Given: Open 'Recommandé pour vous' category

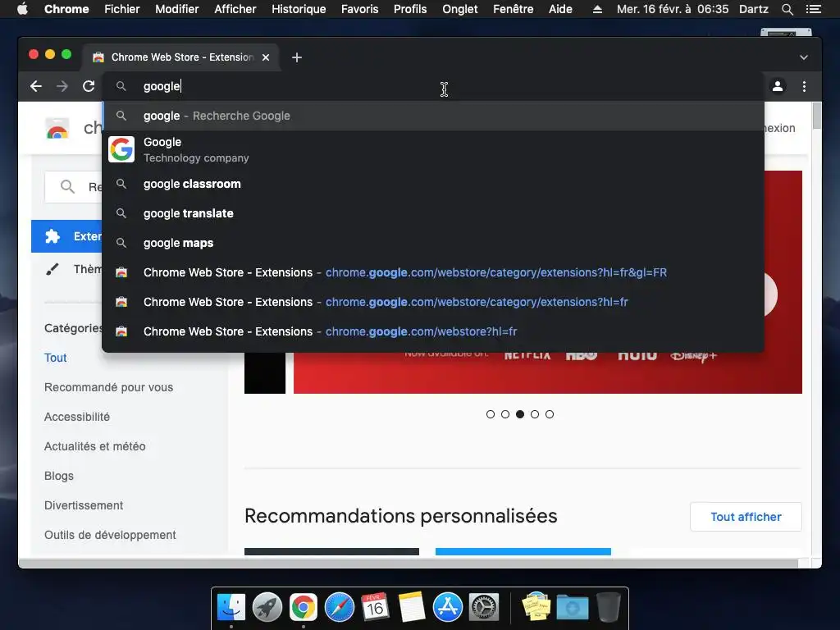Looking at the screenshot, I should [109, 387].
